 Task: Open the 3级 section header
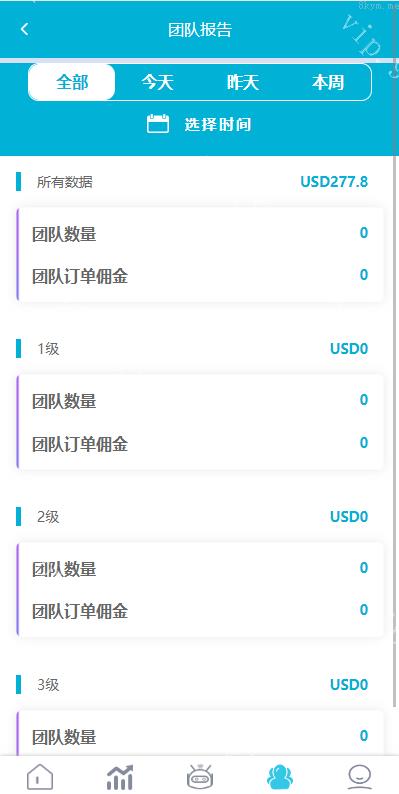48,685
